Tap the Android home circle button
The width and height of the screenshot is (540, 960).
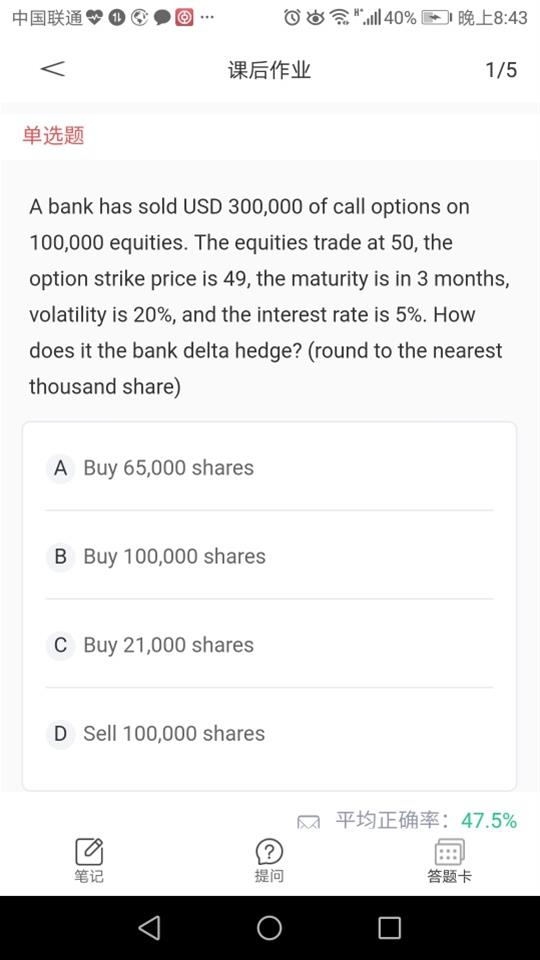(269, 928)
